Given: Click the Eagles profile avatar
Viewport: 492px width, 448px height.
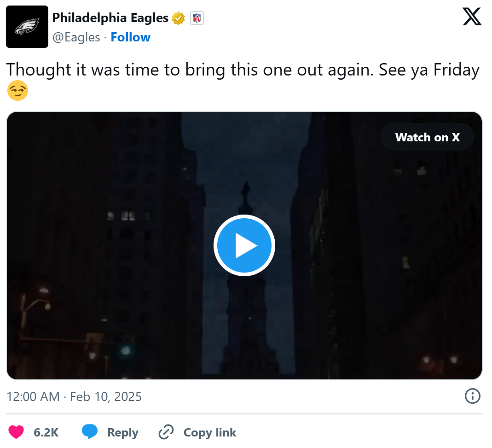Looking at the screenshot, I should pos(27,27).
